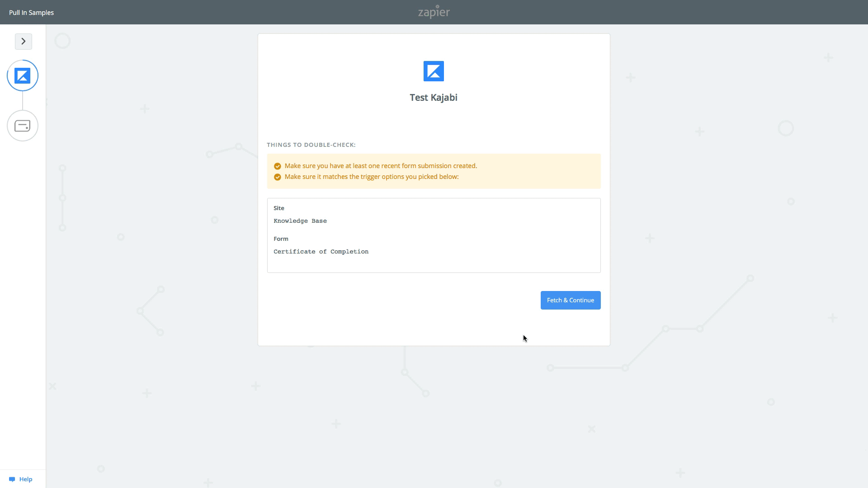Screen dimensions: 868x488
Task: Click the Pull In Samples header title
Action: (31, 13)
